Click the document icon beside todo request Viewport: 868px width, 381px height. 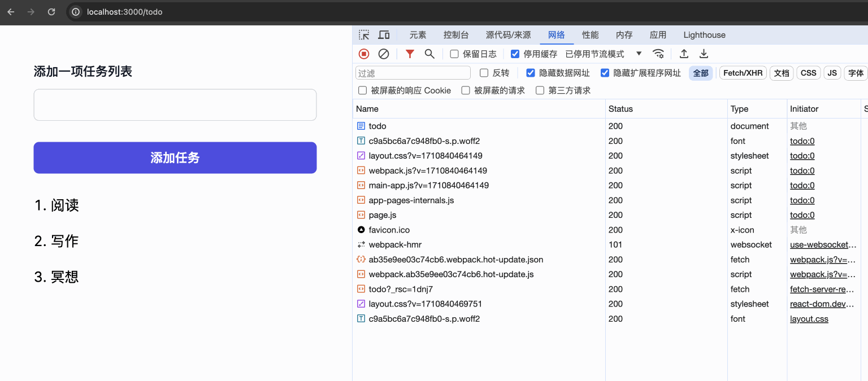[361, 126]
